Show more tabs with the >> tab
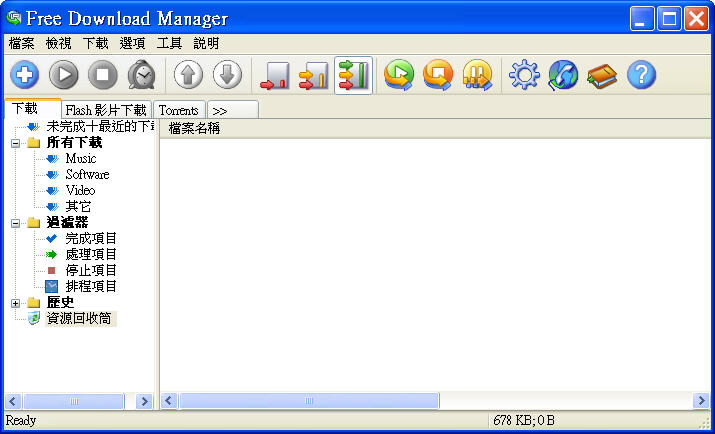This screenshot has height=434, width=715. coord(233,110)
